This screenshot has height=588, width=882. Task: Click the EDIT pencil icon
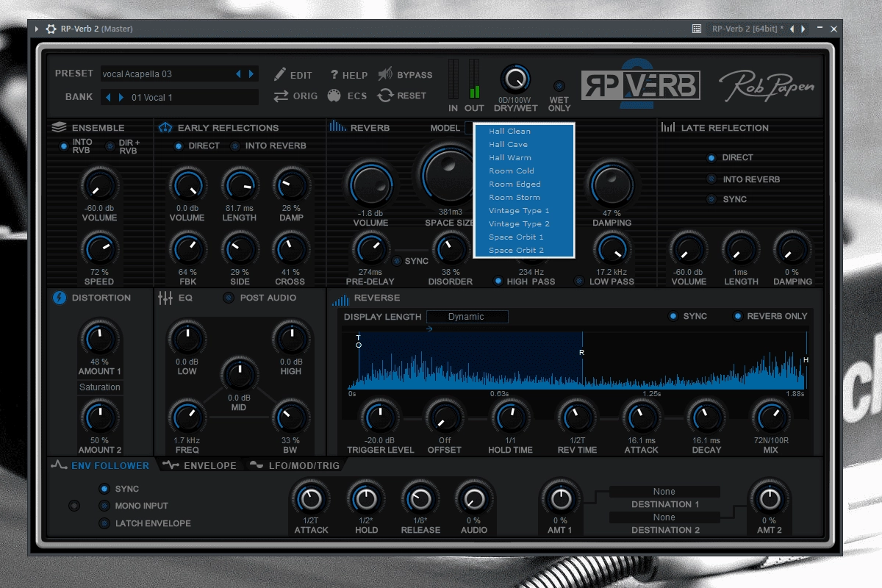tap(279, 74)
